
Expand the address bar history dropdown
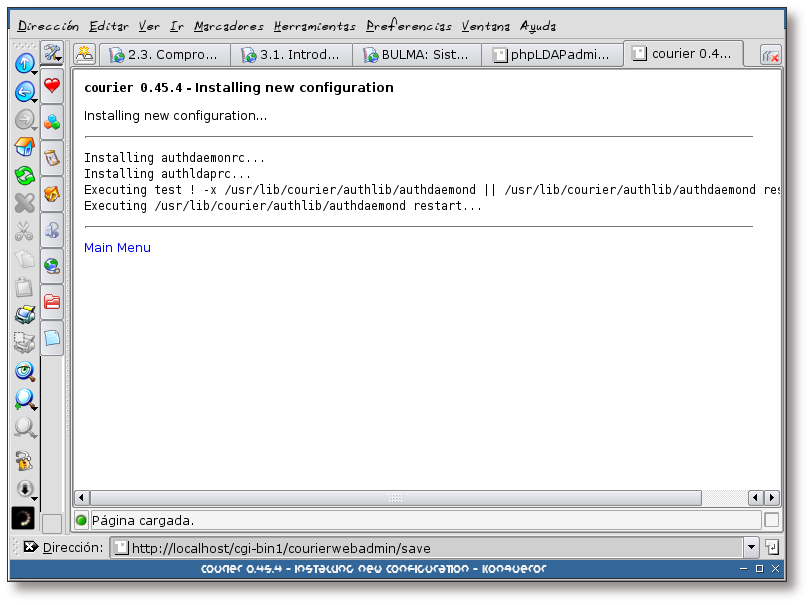(x=751, y=547)
